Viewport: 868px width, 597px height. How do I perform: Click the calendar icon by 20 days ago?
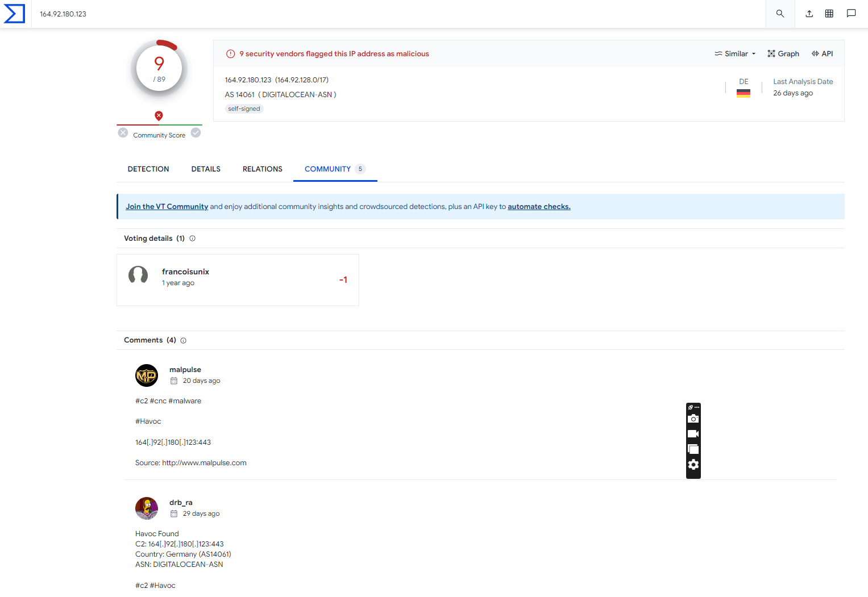pyautogui.click(x=174, y=381)
